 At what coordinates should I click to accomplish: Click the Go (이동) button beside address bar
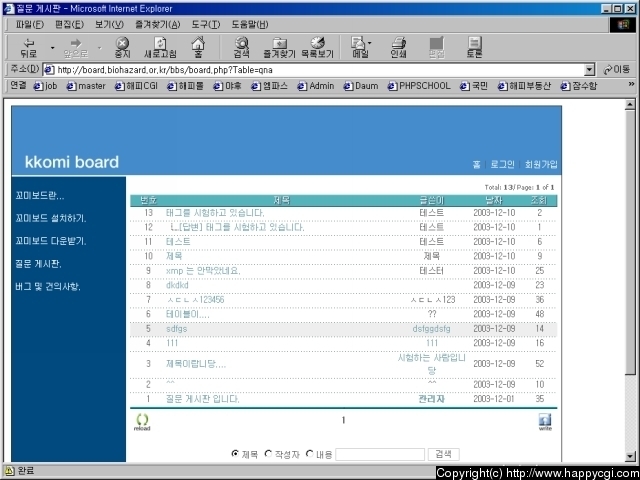(x=617, y=70)
